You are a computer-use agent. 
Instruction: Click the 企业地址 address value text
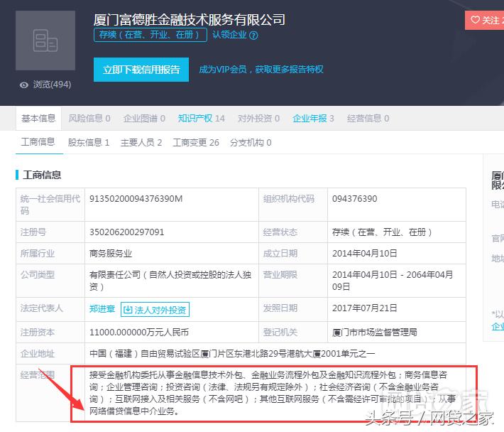click(232, 354)
